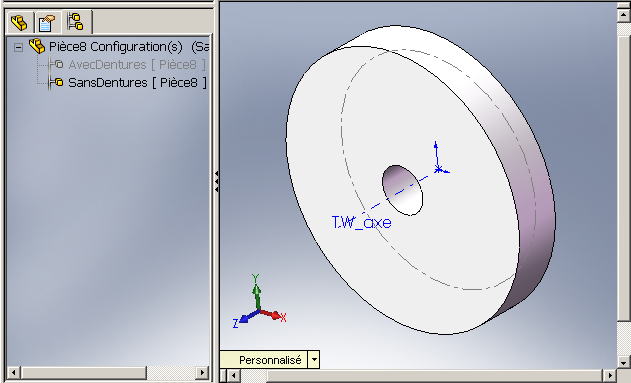Select the center hole of the disc
Image resolution: width=631 pixels, height=383 pixels.
(x=402, y=190)
